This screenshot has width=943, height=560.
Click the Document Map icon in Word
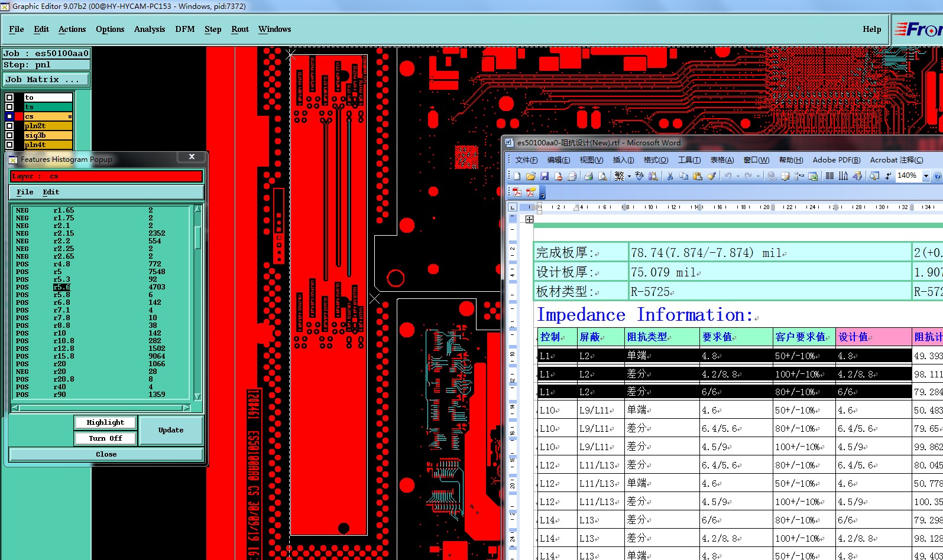coord(874,176)
